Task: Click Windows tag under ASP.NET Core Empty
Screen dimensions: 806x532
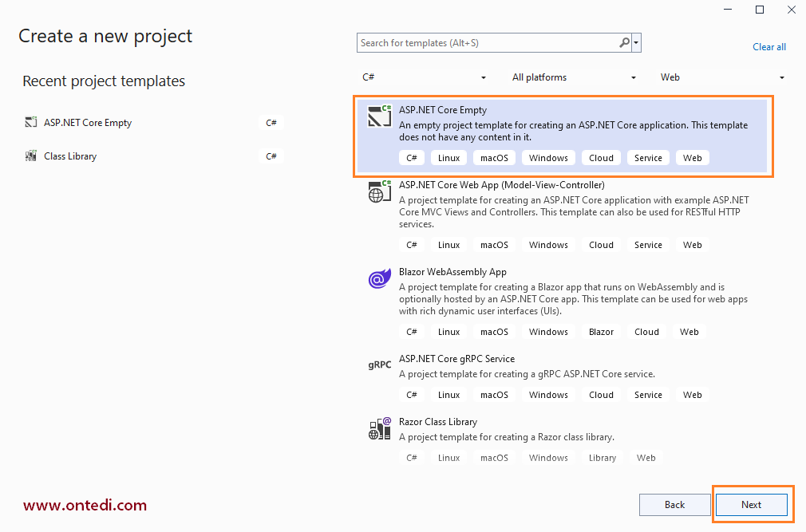Action: click(x=548, y=158)
